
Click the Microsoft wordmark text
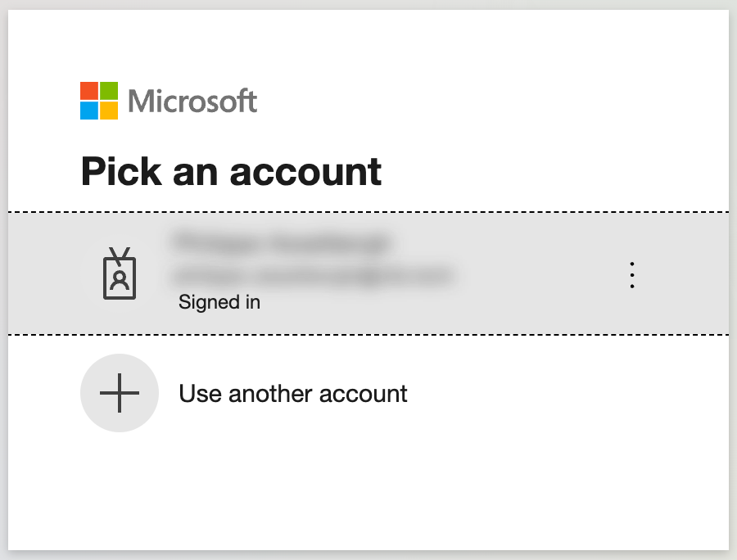(192, 101)
